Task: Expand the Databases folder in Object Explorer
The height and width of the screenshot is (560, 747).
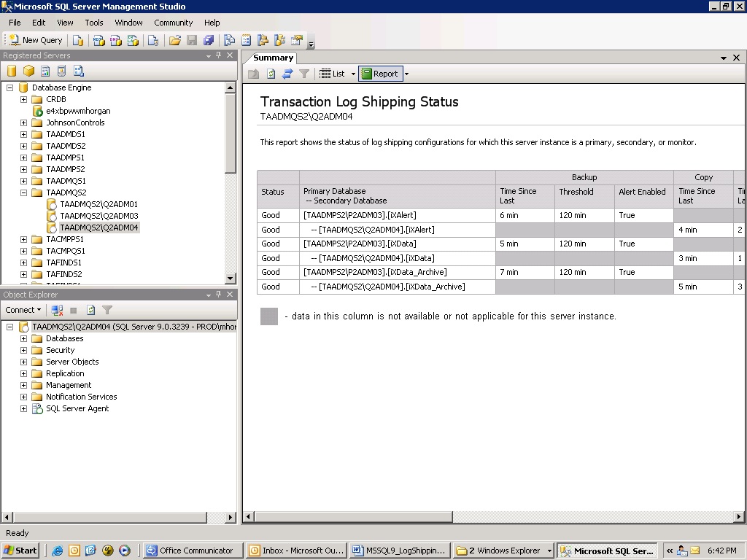Action: pos(23,338)
